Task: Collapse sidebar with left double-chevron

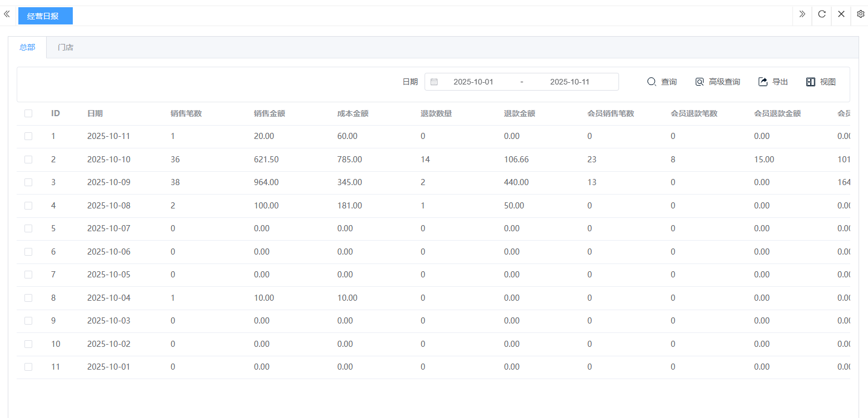Action: 7,14
